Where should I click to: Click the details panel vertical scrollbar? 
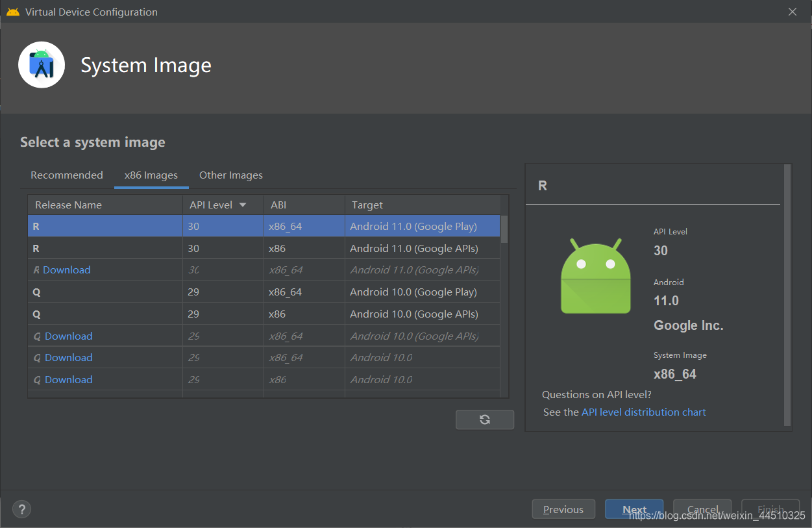click(788, 295)
